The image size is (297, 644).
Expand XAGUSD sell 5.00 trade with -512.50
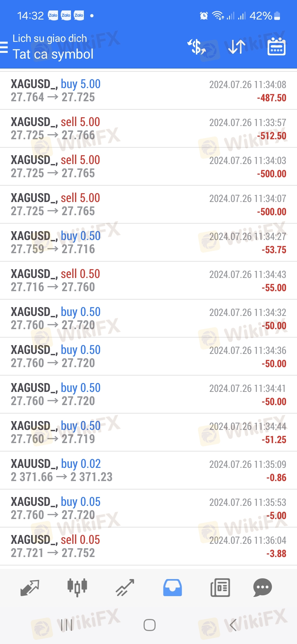tap(148, 129)
